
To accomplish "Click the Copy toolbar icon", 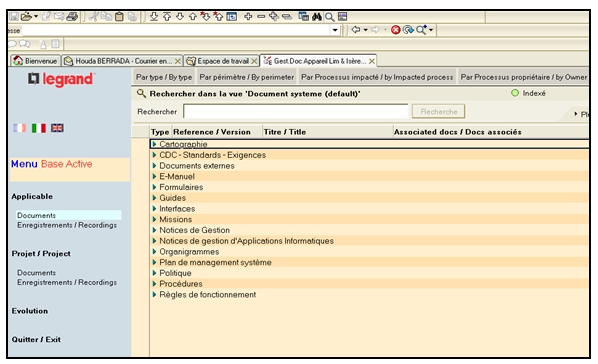I will 106,16.
